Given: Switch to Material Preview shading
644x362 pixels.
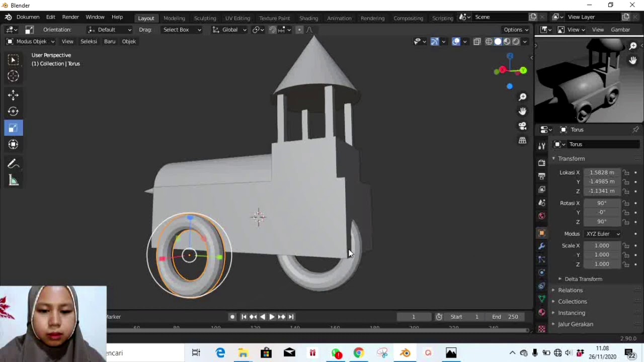Looking at the screenshot, I should pos(507,42).
